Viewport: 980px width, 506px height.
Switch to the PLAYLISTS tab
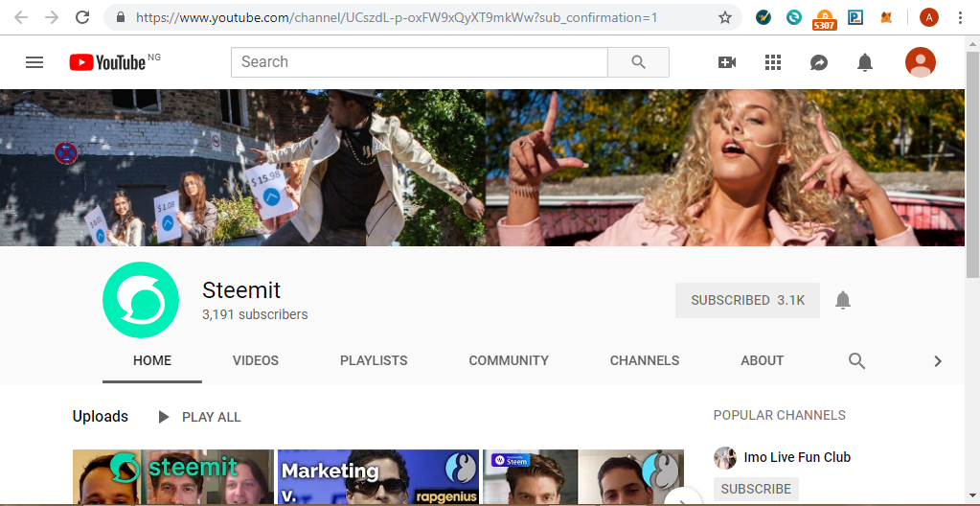pyautogui.click(x=374, y=361)
